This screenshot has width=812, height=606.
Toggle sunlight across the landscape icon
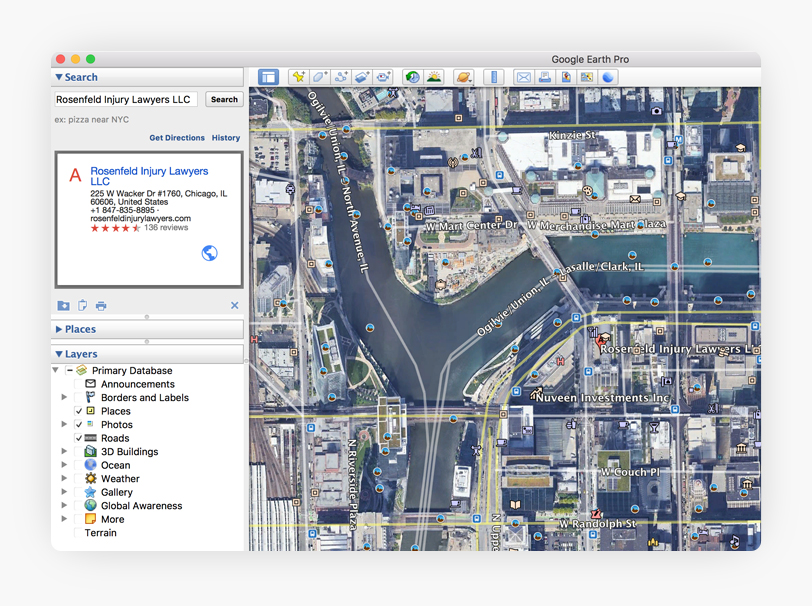tap(434, 77)
